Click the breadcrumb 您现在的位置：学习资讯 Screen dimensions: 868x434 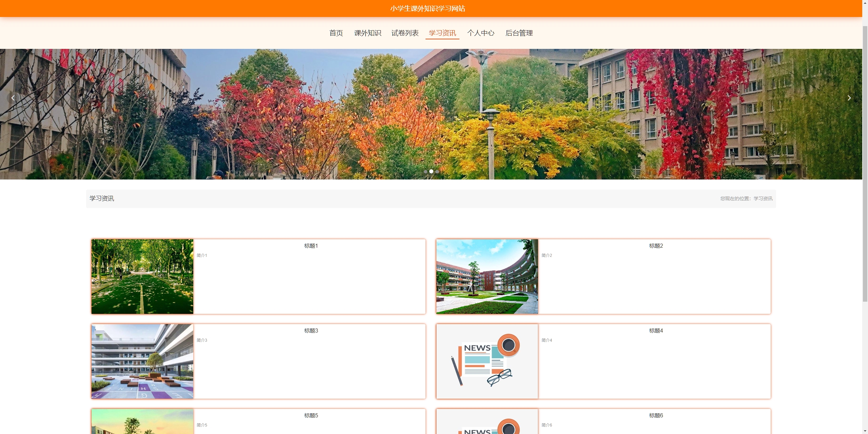[x=746, y=199]
